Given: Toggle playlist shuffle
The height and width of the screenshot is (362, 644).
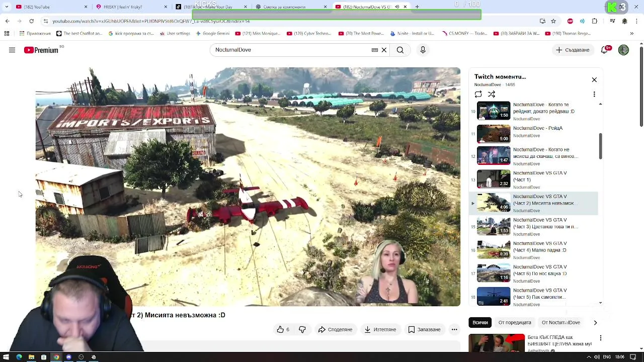Looking at the screenshot, I should [492, 94].
